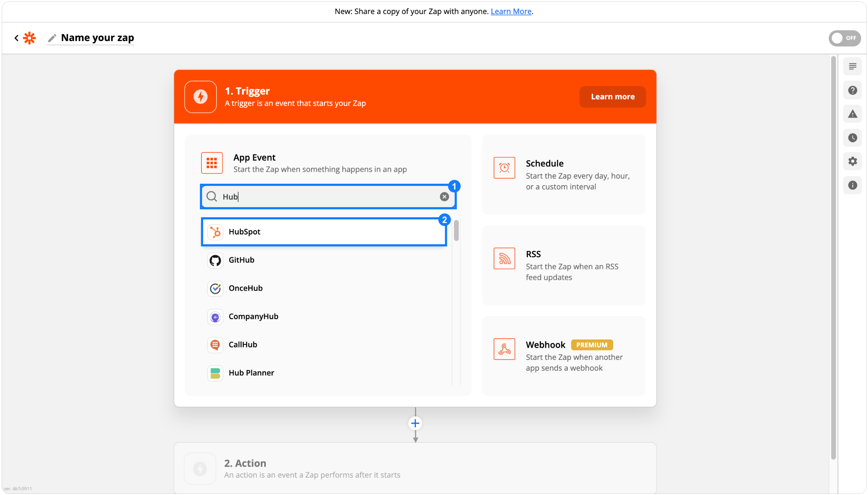
Task: Click the main page vertical scrollbar
Action: tap(833, 258)
